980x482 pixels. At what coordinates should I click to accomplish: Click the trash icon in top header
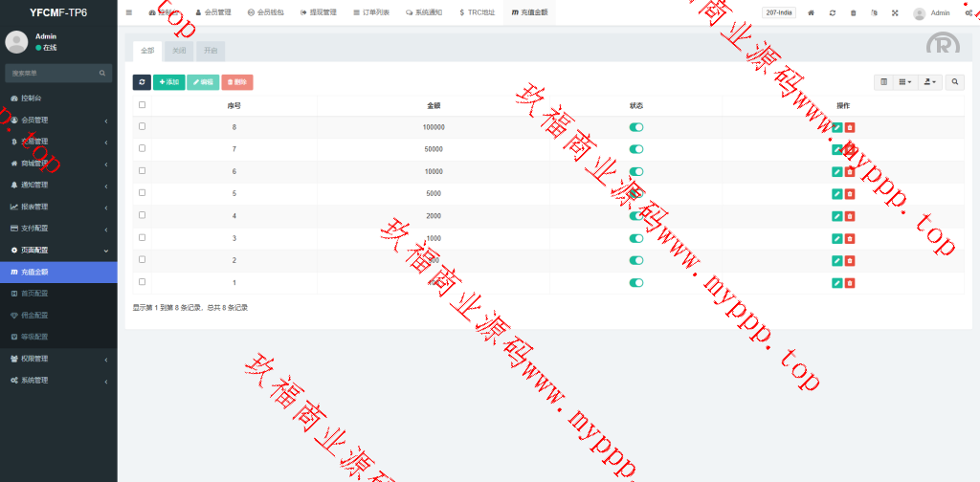pyautogui.click(x=854, y=13)
